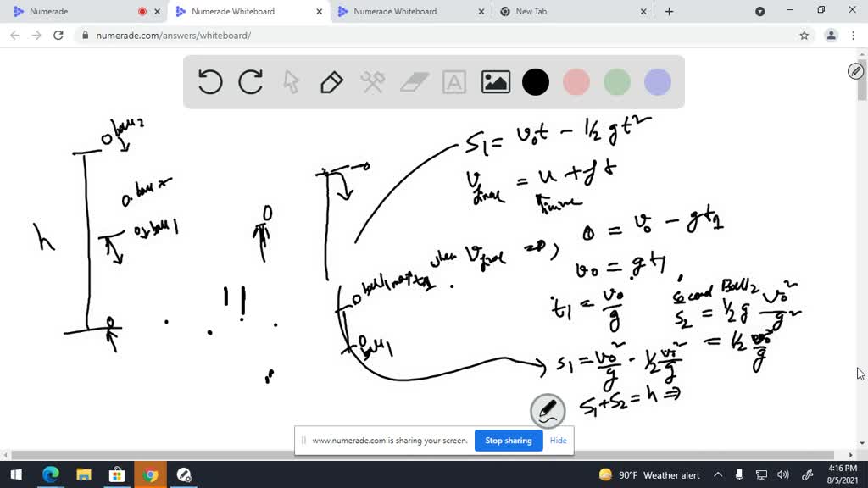Choose the pink pen color

pos(576,82)
